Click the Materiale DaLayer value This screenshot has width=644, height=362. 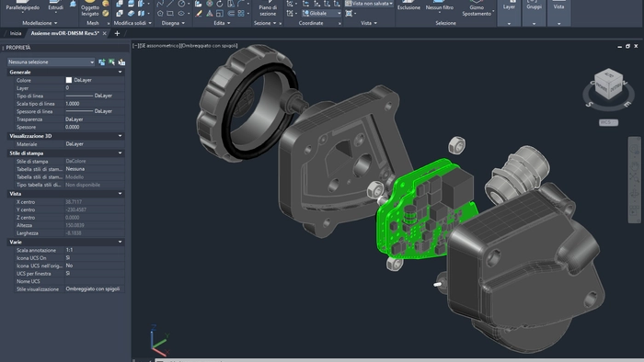pos(94,144)
